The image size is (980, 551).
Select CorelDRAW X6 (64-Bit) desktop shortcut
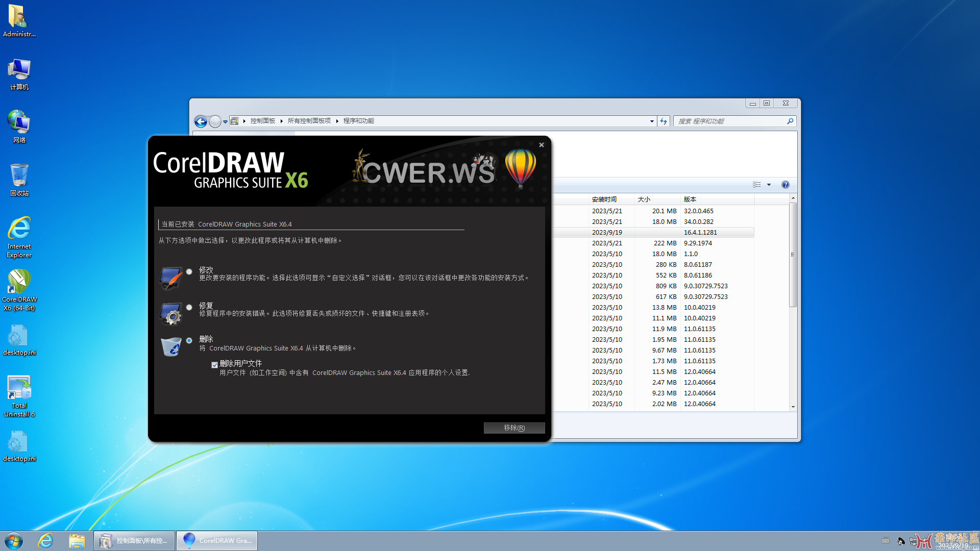[19, 290]
